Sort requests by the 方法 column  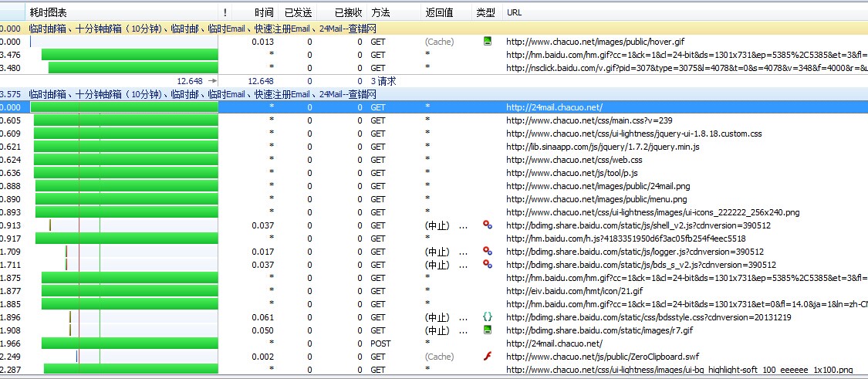[380, 13]
